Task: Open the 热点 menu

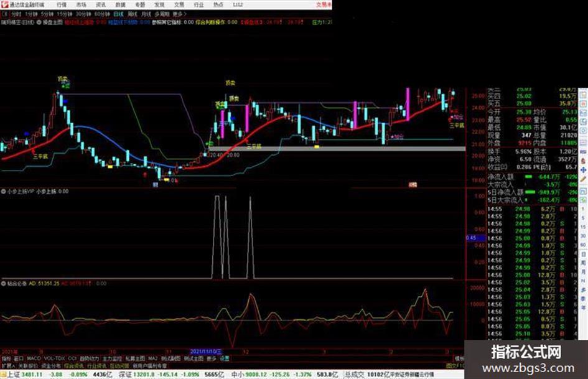Action: (218, 4)
